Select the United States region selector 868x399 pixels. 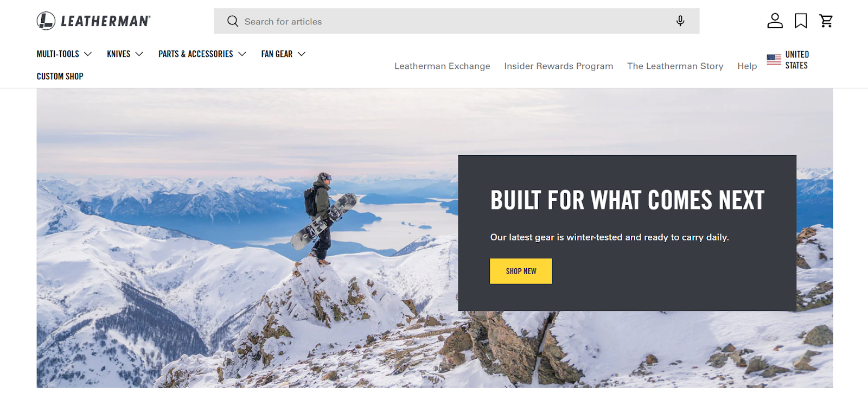point(788,60)
